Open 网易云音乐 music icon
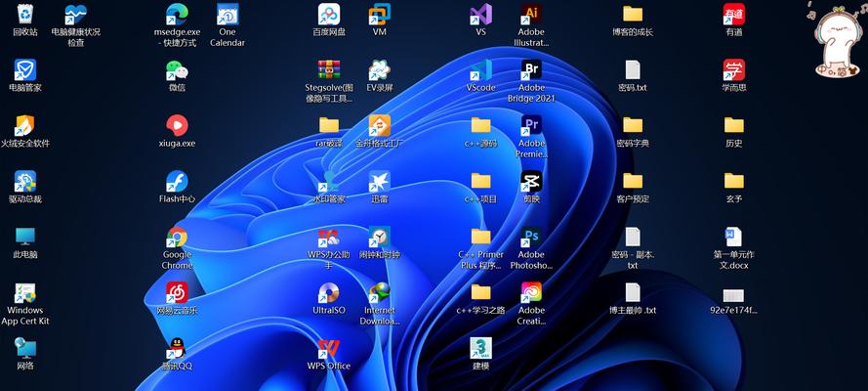Screen dimensions: 868x391 tap(177, 293)
